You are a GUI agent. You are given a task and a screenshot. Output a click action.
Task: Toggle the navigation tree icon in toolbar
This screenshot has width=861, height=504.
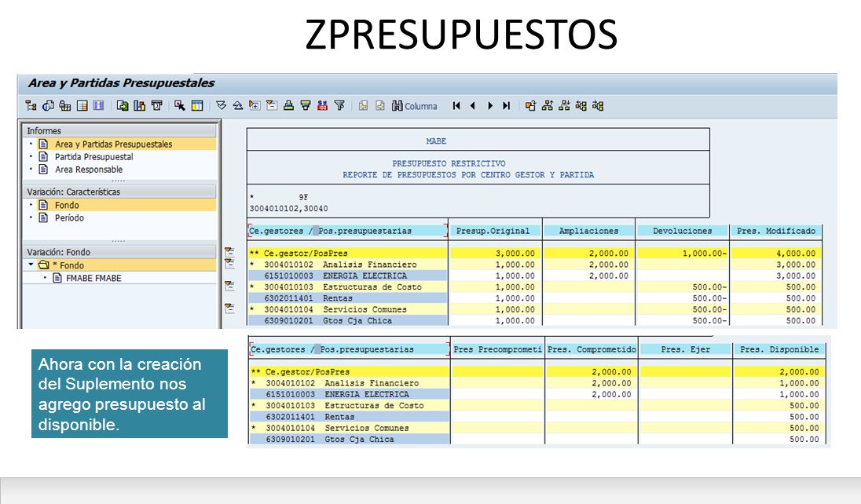31,106
